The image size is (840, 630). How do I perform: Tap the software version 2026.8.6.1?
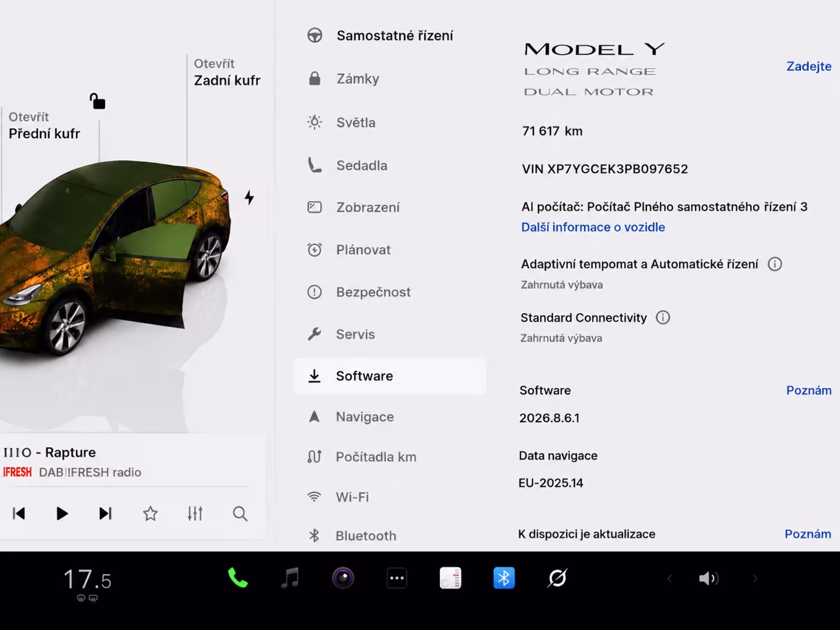pos(549,418)
